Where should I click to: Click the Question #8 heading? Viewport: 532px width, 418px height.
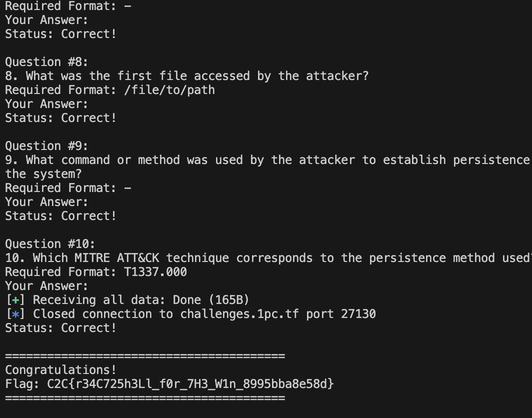46,62
